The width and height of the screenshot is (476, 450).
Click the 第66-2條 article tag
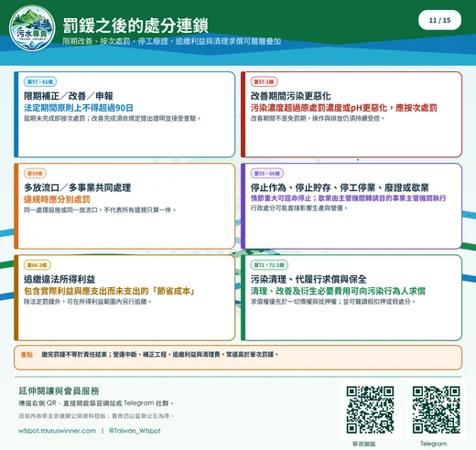[38, 265]
